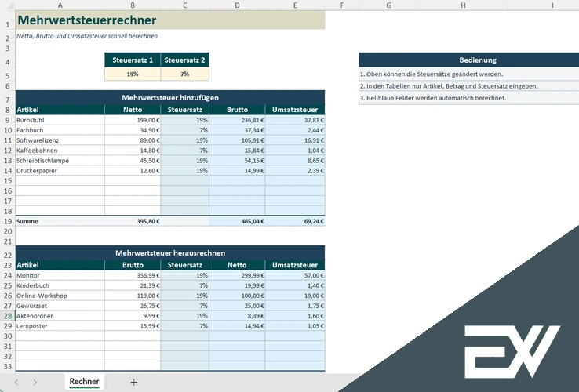Click the previous sheet navigation arrow
Viewport: 579px width, 392px height.
click(16, 382)
